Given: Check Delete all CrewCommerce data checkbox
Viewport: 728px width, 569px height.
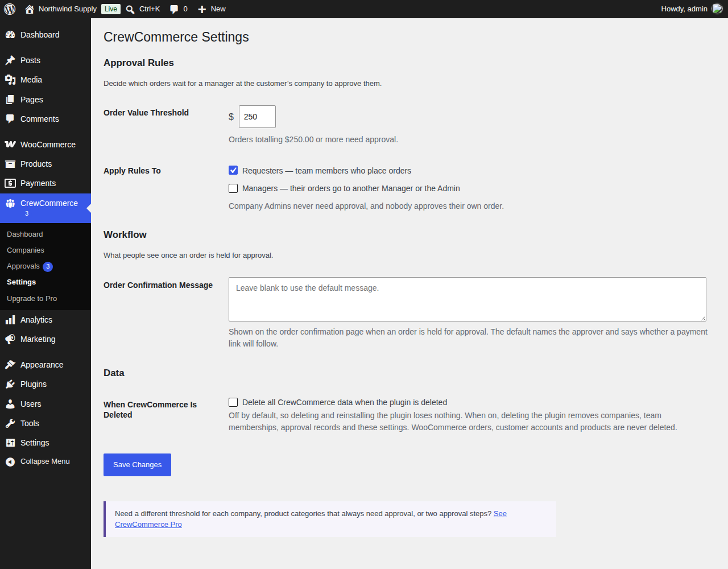Looking at the screenshot, I should (x=233, y=402).
